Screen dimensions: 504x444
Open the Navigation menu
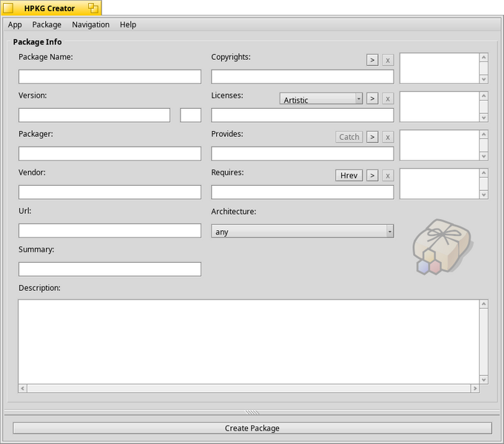(90, 24)
